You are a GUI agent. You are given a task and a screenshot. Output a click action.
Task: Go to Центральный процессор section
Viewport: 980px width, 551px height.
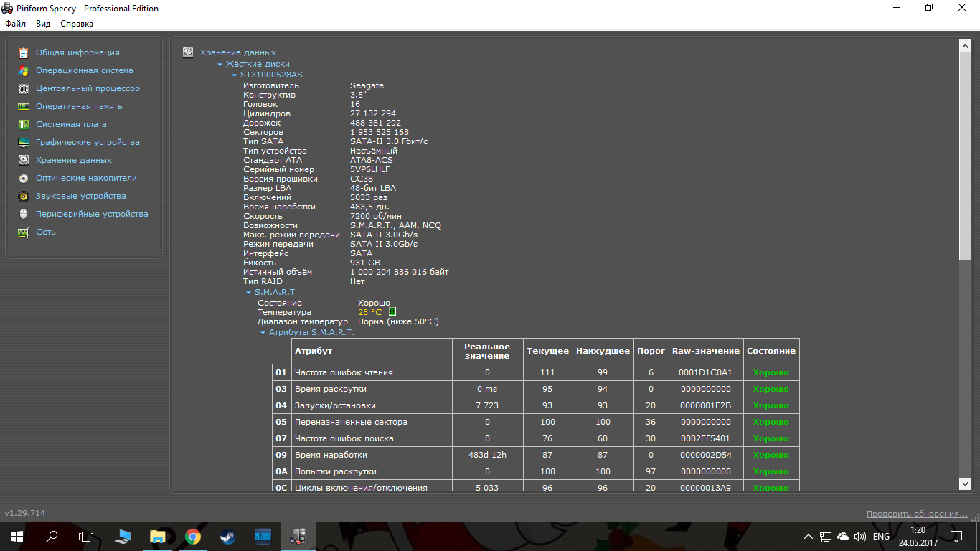click(x=88, y=88)
